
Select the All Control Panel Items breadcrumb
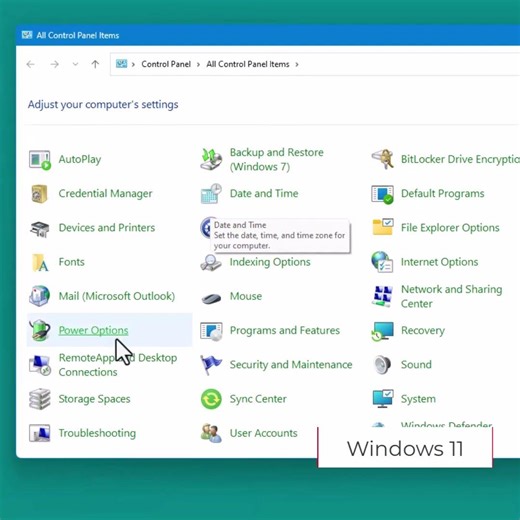pyautogui.click(x=248, y=64)
